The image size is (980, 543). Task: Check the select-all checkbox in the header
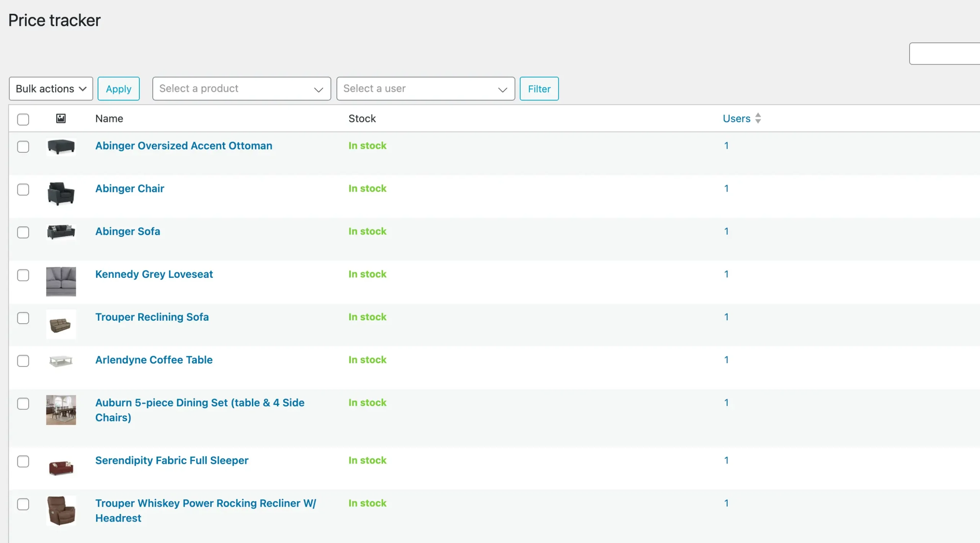(x=23, y=119)
